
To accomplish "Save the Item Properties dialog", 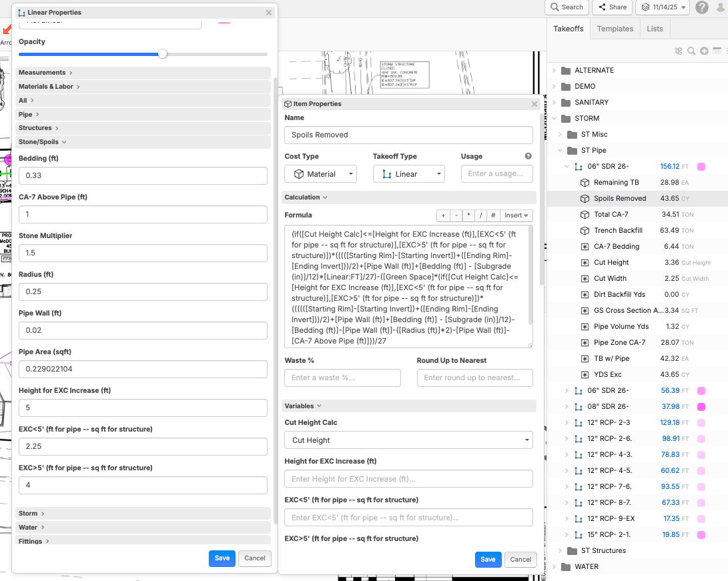I will point(488,560).
